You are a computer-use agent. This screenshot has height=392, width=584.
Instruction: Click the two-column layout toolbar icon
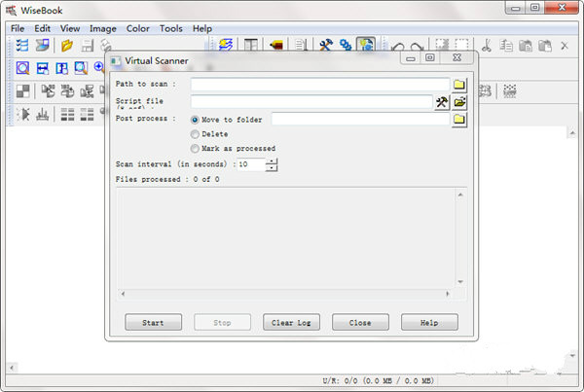(x=251, y=46)
